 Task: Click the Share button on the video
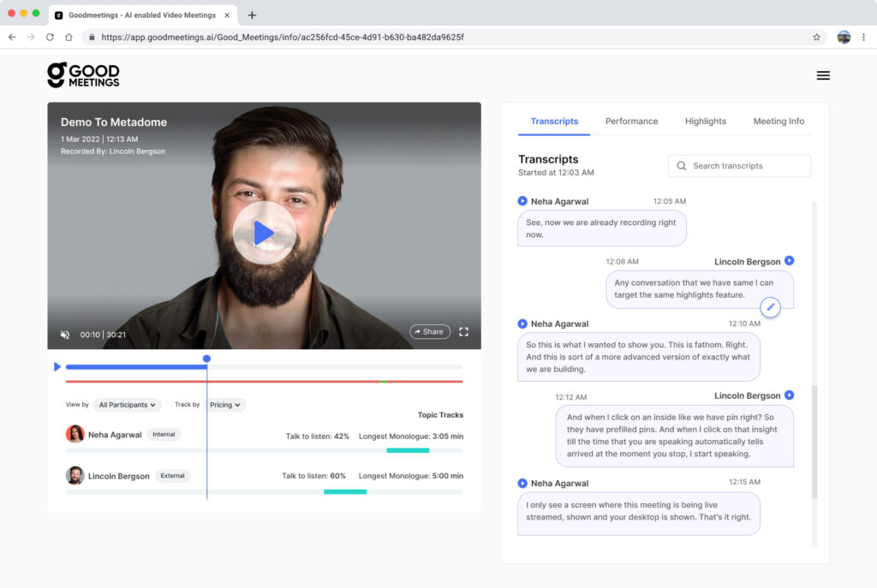click(x=429, y=332)
